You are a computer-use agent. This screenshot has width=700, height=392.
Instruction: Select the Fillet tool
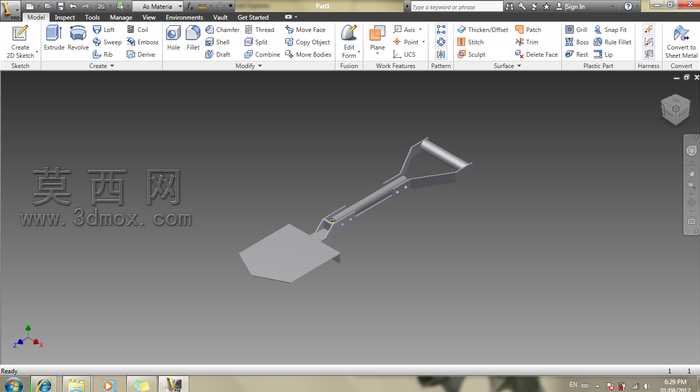point(193,38)
